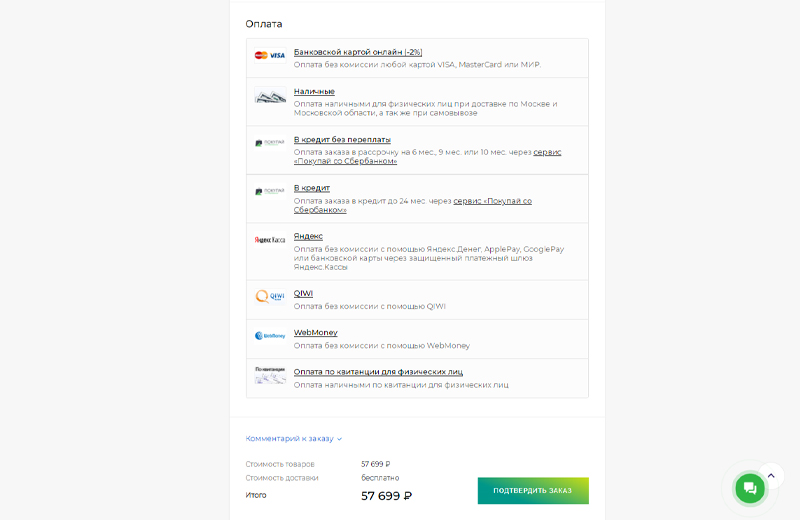Open the green live chat bubble

point(749,488)
